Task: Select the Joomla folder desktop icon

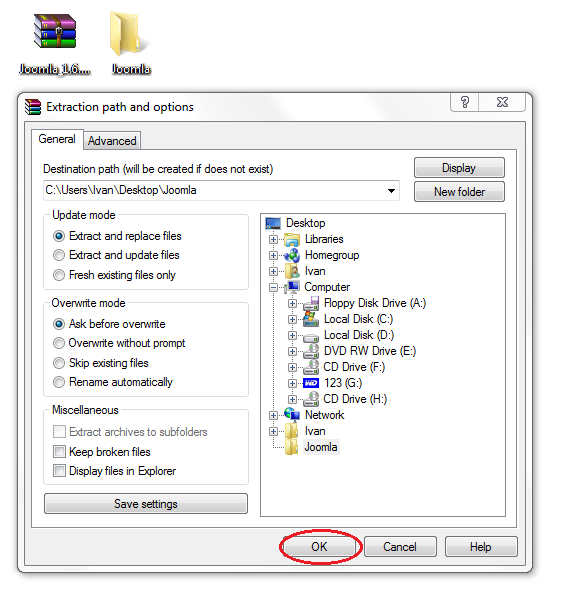Action: coord(125,34)
